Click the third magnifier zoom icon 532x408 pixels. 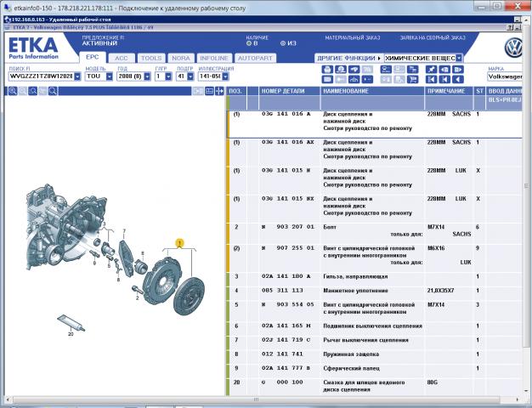coord(32,91)
